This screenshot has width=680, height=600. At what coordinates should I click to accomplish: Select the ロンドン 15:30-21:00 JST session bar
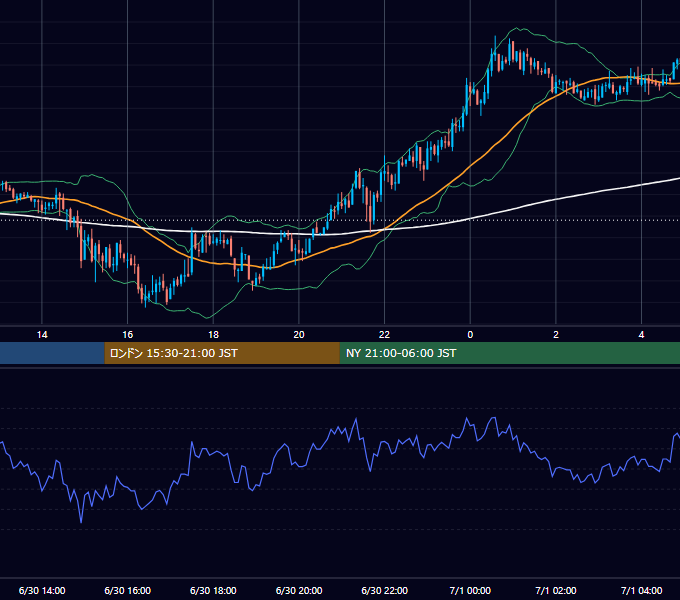222,353
